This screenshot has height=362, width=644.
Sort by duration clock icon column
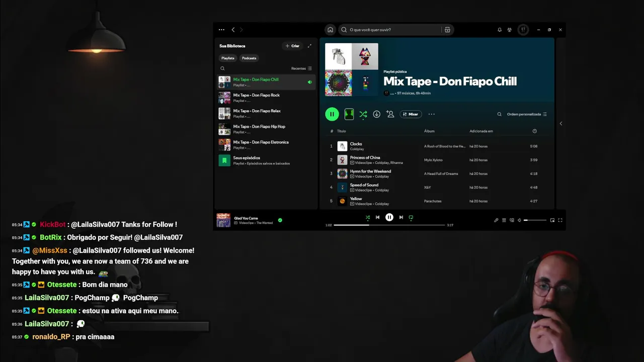pos(534,131)
